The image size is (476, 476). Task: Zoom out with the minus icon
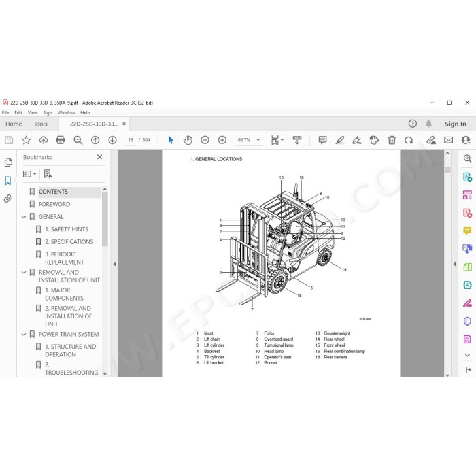point(205,140)
